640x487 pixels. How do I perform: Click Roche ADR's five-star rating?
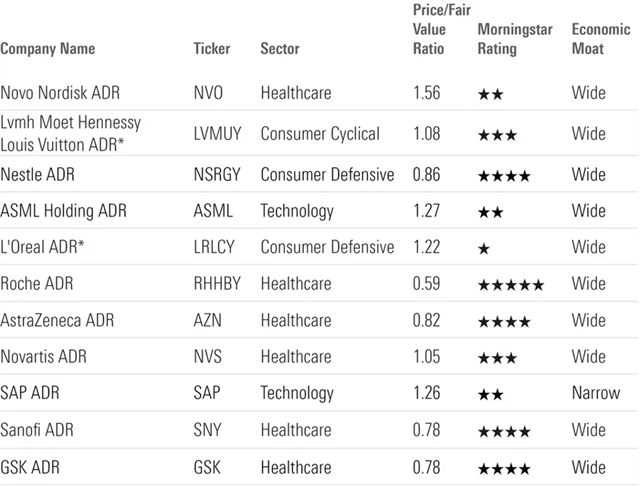coord(511,285)
